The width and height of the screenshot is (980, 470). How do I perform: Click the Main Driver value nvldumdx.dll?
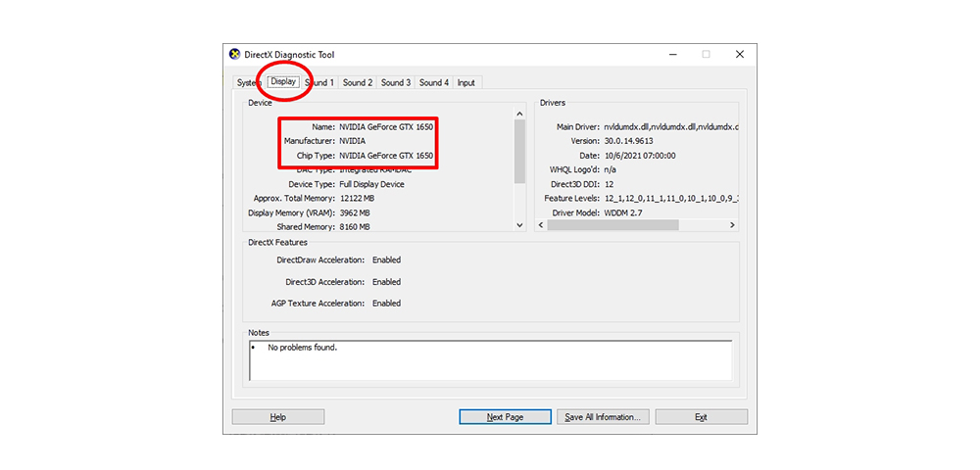671,126
